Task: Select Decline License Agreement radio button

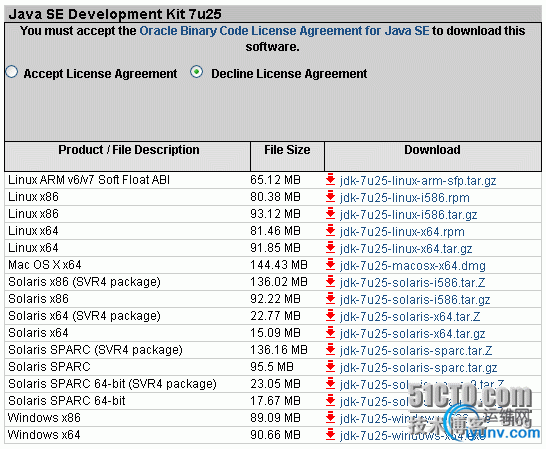Action: [x=197, y=72]
